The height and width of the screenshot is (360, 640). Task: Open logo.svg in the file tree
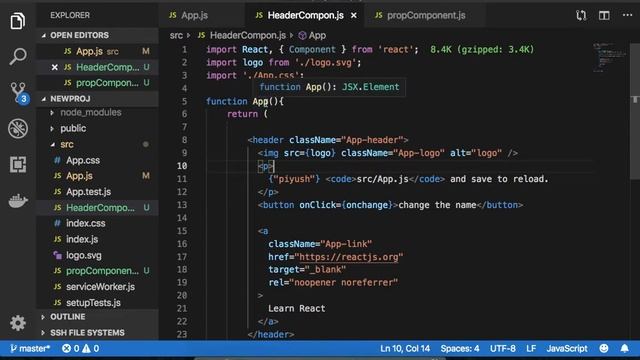[x=97, y=255]
